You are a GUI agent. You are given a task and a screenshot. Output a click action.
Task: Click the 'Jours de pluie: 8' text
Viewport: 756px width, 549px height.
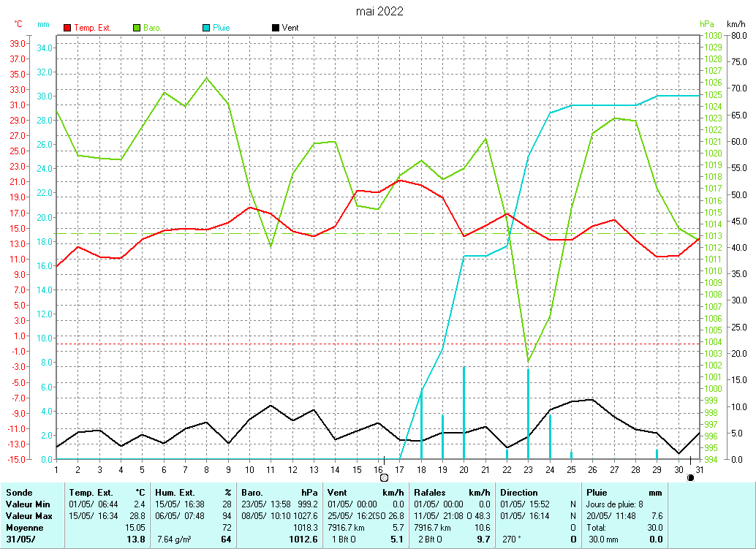[615, 504]
